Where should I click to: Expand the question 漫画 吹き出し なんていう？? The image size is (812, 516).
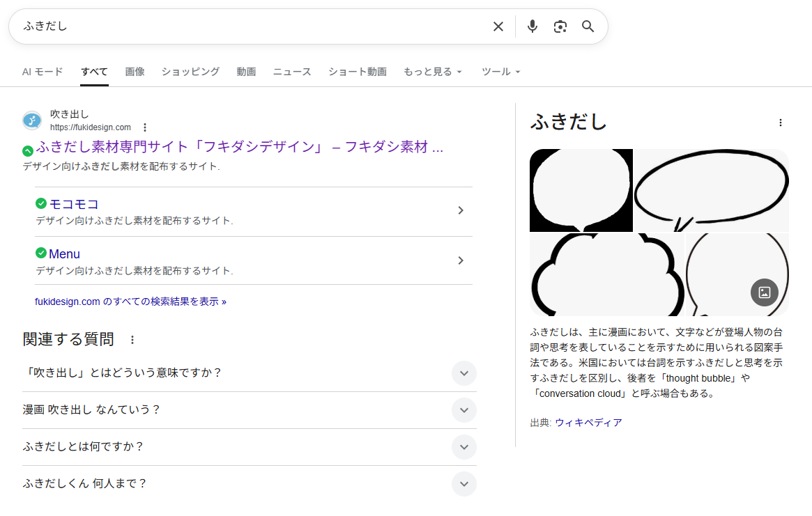[464, 410]
